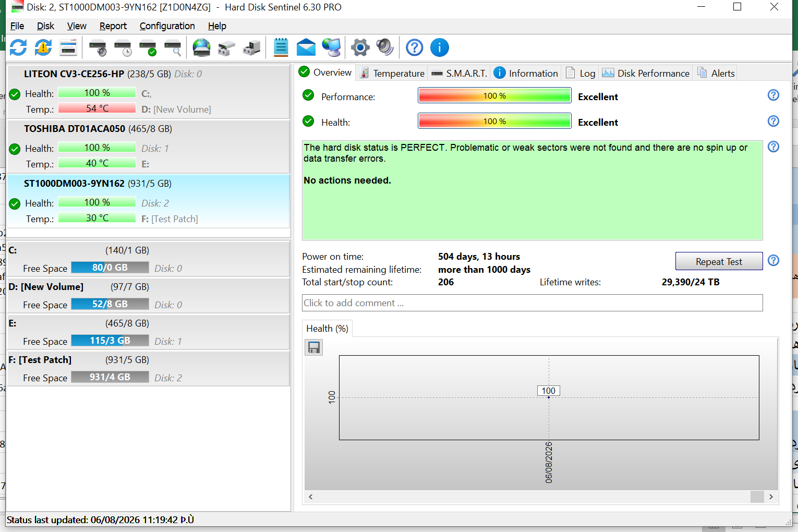
Task: Open the File menu
Action: (x=17, y=26)
